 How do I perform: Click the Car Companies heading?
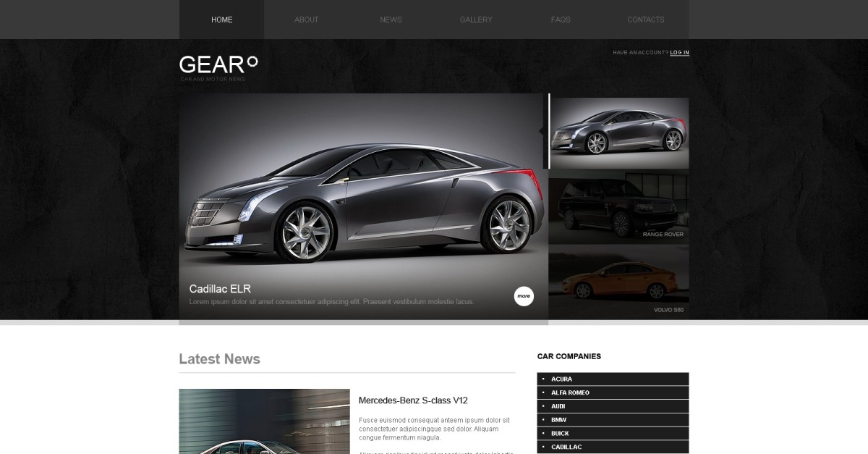569,356
